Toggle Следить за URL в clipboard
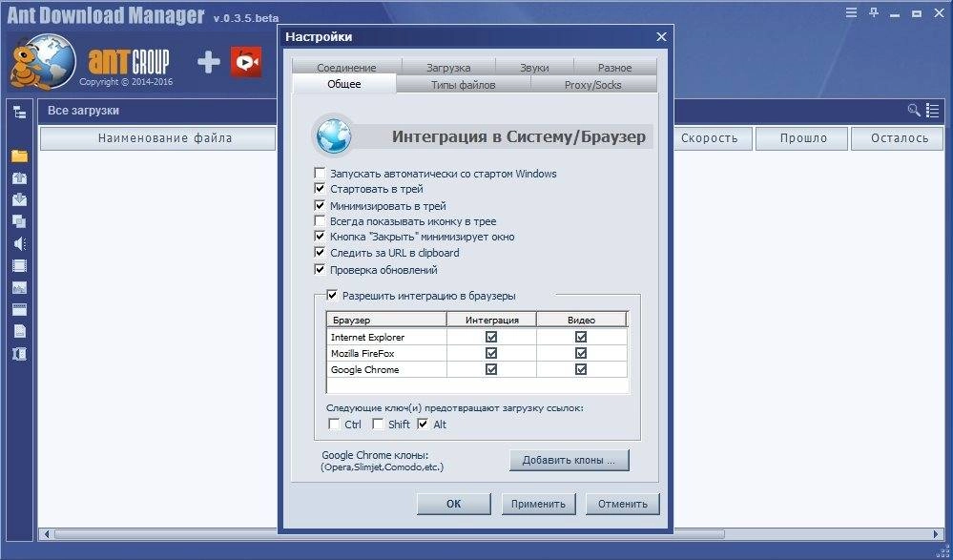The image size is (953, 560). (320, 253)
